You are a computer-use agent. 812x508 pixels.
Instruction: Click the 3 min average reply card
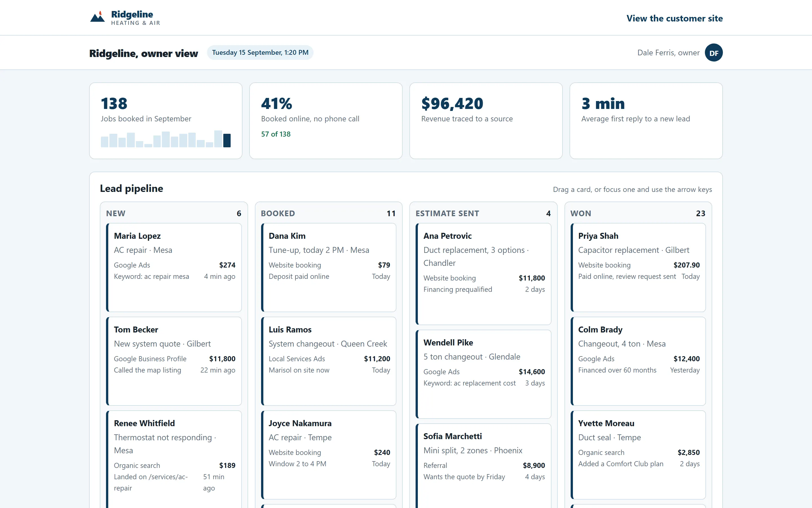[x=646, y=121]
